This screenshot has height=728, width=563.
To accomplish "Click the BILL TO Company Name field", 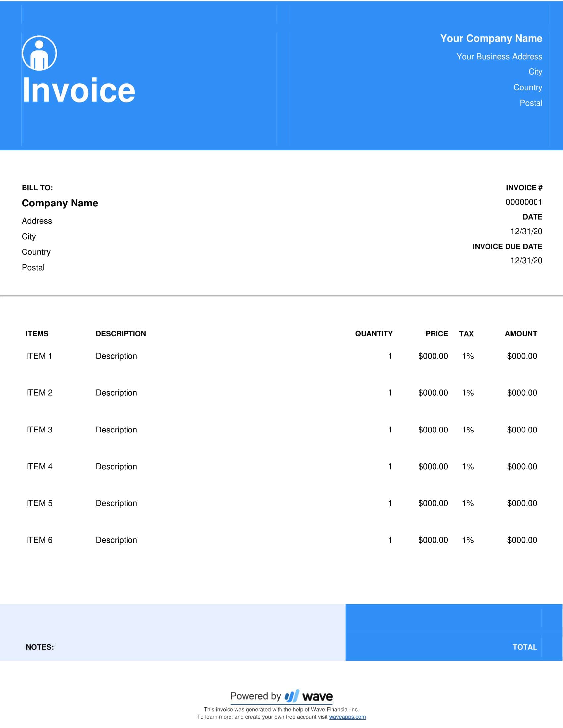I will pyautogui.click(x=60, y=203).
